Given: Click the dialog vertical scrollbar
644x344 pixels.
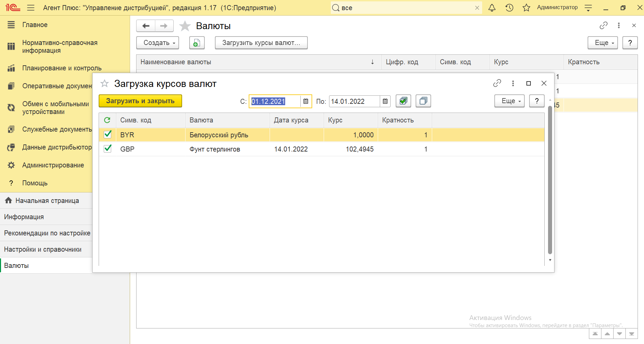Looking at the screenshot, I should point(550,179).
